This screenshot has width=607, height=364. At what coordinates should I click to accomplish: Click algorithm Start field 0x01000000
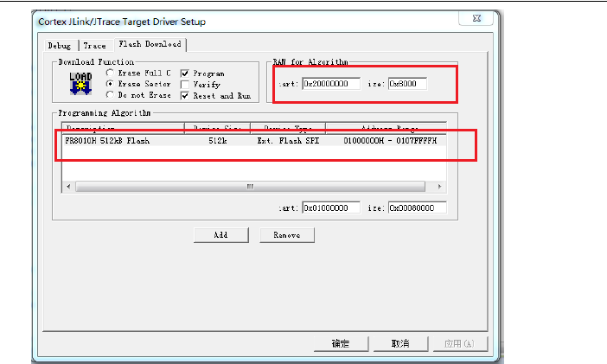tap(331, 208)
